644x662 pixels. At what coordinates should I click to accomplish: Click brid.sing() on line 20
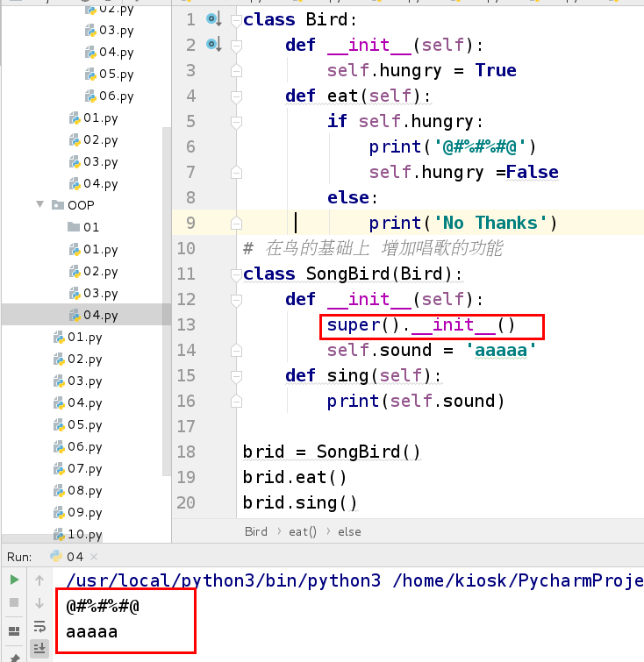pos(299,502)
